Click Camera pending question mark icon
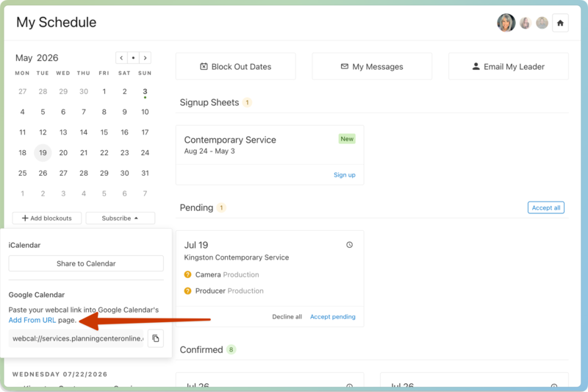Viewport: 588px width, 392px height. point(188,274)
